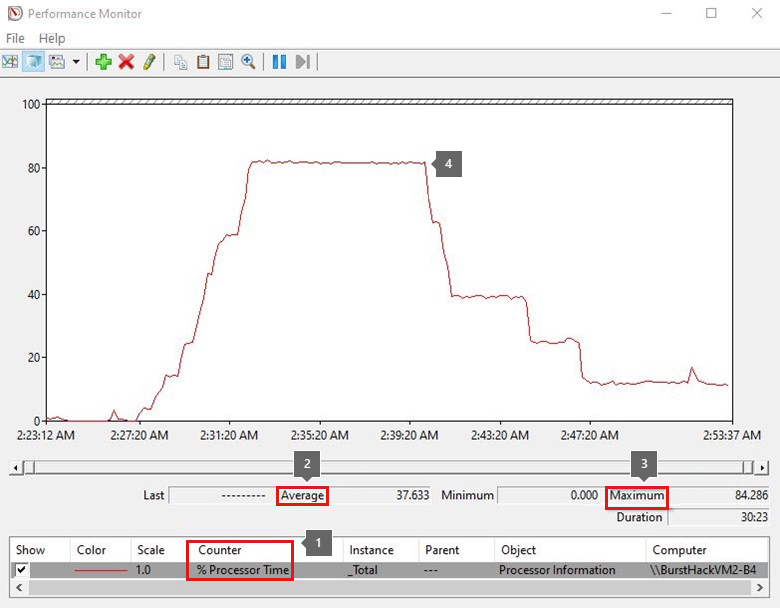Click time slider left arrow button

(x=16, y=468)
